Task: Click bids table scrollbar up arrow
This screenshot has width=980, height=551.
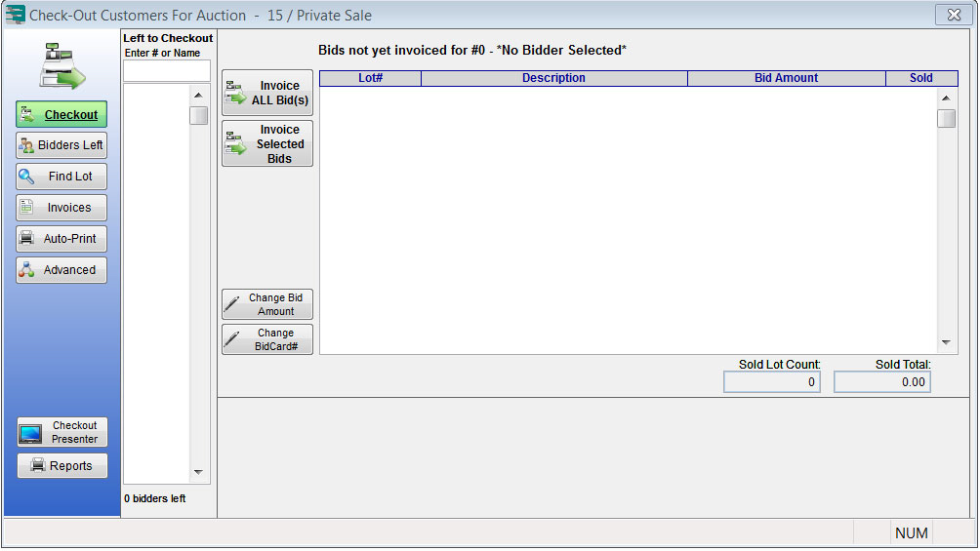Action: click(946, 98)
